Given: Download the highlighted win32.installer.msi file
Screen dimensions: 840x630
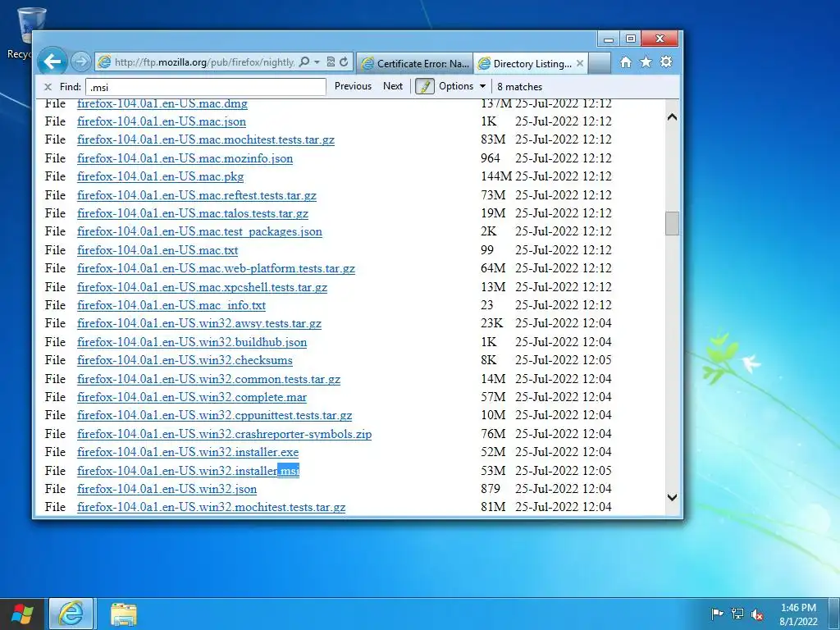Looking at the screenshot, I should (188, 472).
